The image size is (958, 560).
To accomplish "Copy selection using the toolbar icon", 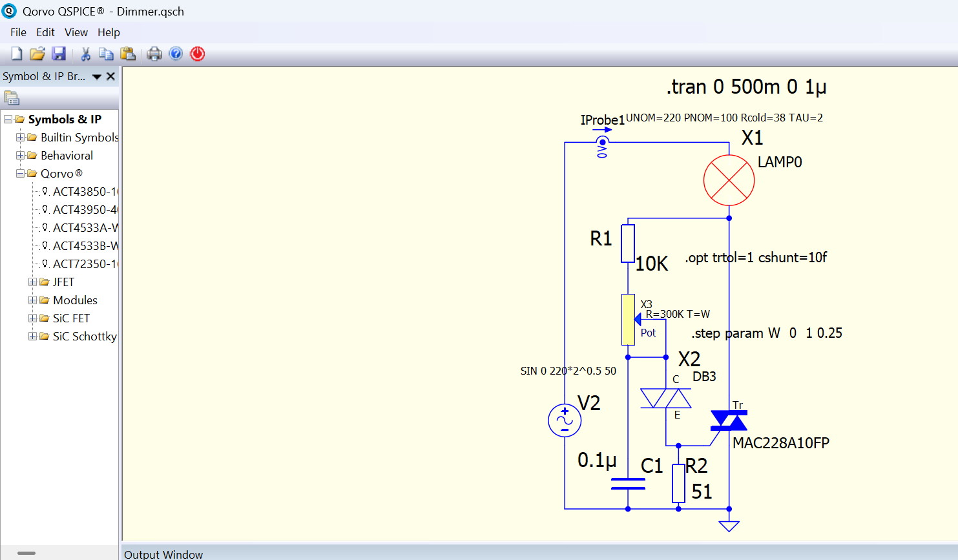I will [x=106, y=54].
